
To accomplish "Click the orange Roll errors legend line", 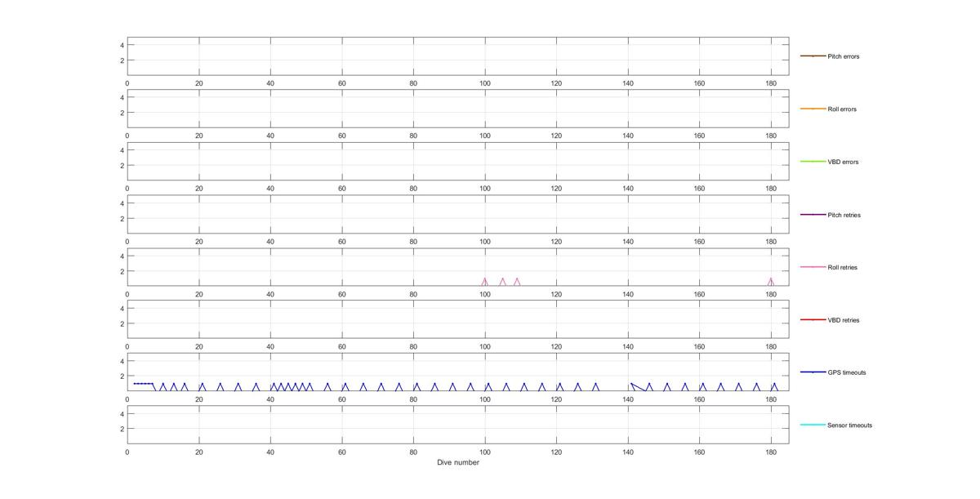I will (813, 109).
